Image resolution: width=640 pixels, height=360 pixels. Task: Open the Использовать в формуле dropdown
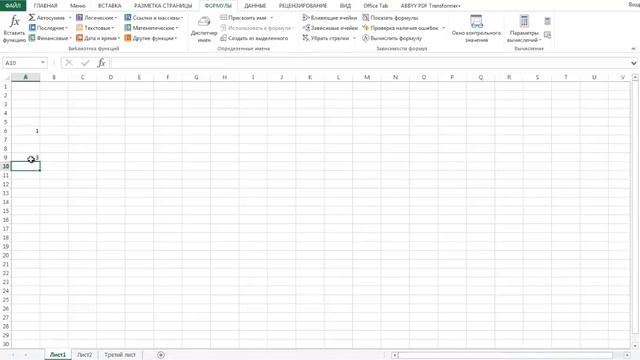257,28
